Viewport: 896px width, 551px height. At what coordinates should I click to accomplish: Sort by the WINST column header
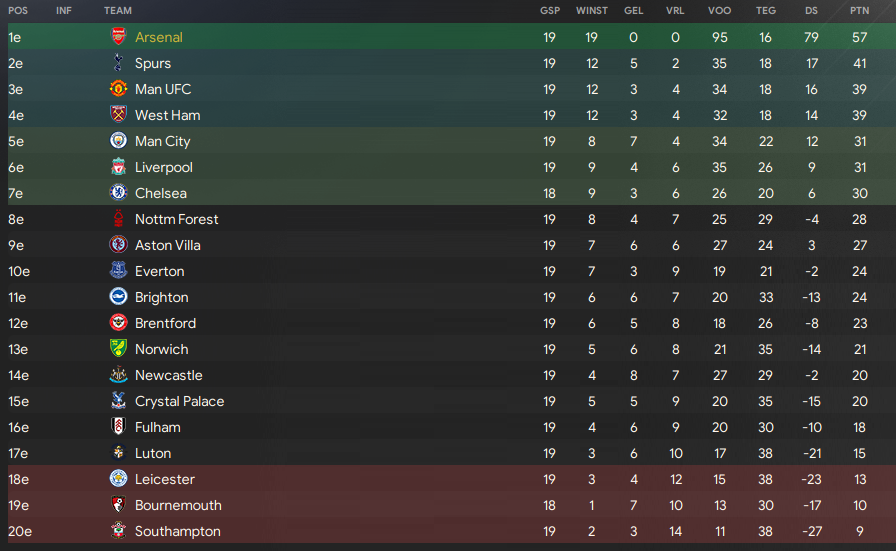pyautogui.click(x=591, y=10)
